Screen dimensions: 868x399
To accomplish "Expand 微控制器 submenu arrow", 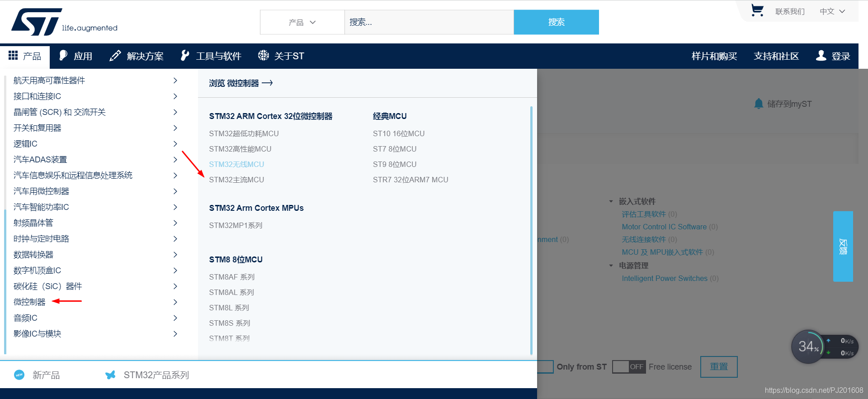I will click(175, 302).
